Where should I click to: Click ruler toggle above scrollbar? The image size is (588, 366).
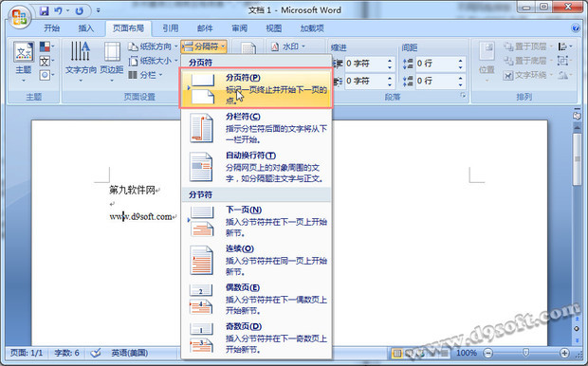point(578,115)
